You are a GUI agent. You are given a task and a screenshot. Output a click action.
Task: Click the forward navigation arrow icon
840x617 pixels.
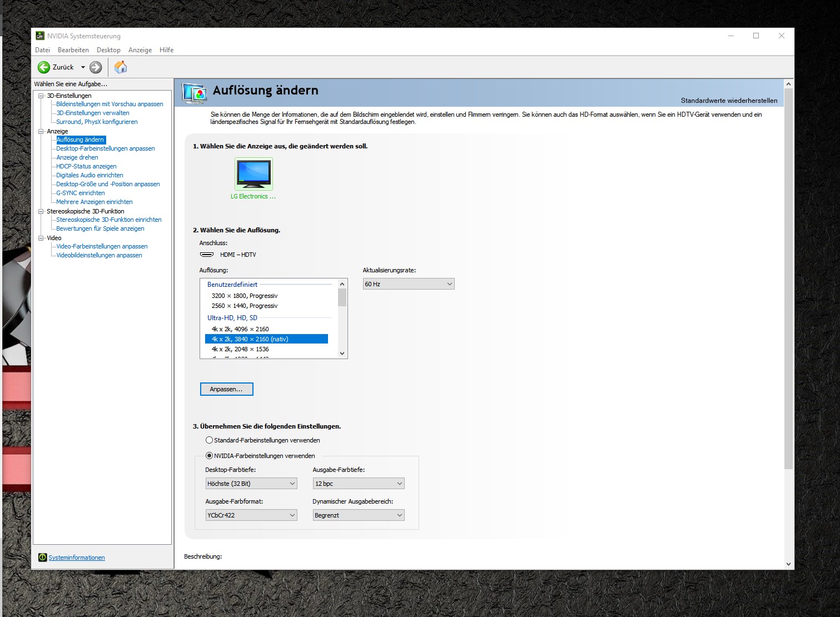point(96,67)
